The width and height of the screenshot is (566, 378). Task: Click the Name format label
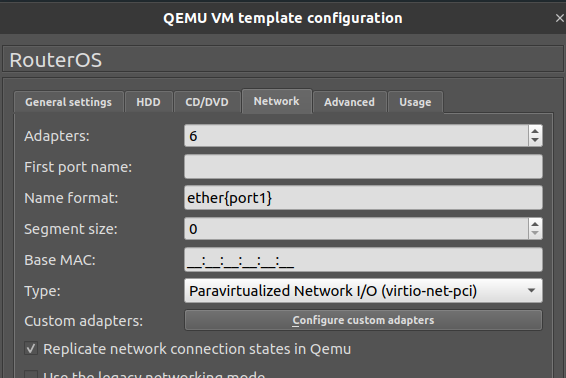tap(71, 198)
